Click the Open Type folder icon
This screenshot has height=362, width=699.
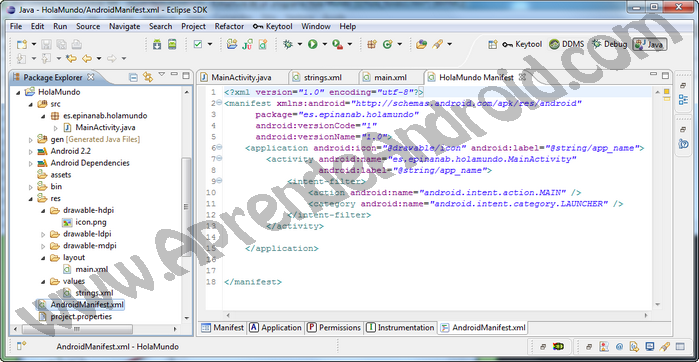pos(421,44)
